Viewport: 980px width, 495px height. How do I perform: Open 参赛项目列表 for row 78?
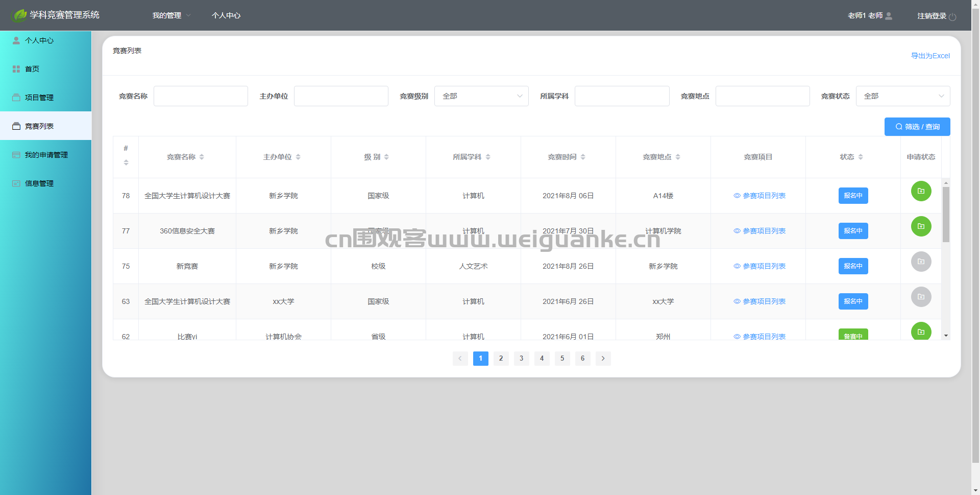[759, 196]
